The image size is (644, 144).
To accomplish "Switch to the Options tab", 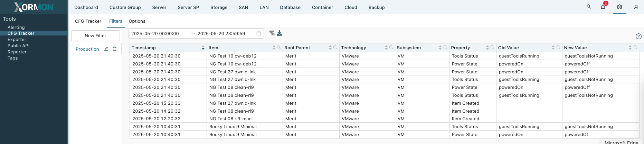I will coord(137,21).
